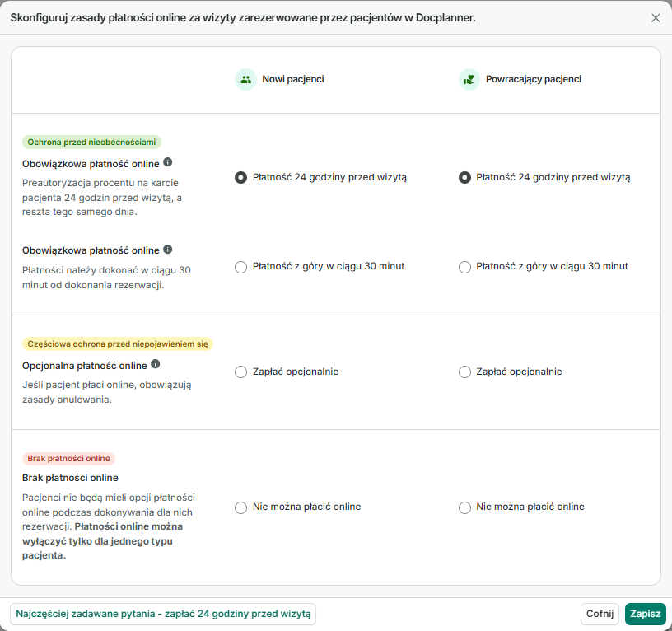Select Zapłać opcjonalnie for returning patients
The height and width of the screenshot is (631, 672).
464,372
